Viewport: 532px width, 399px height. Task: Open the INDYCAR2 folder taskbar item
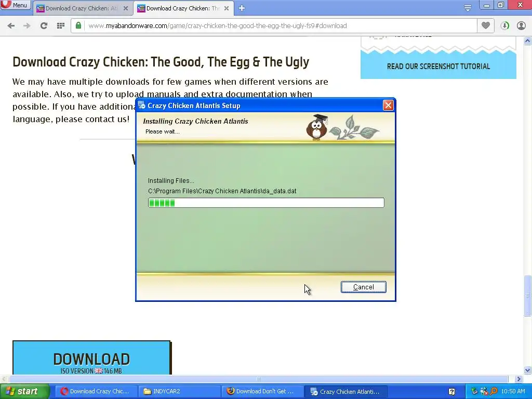pos(179,392)
